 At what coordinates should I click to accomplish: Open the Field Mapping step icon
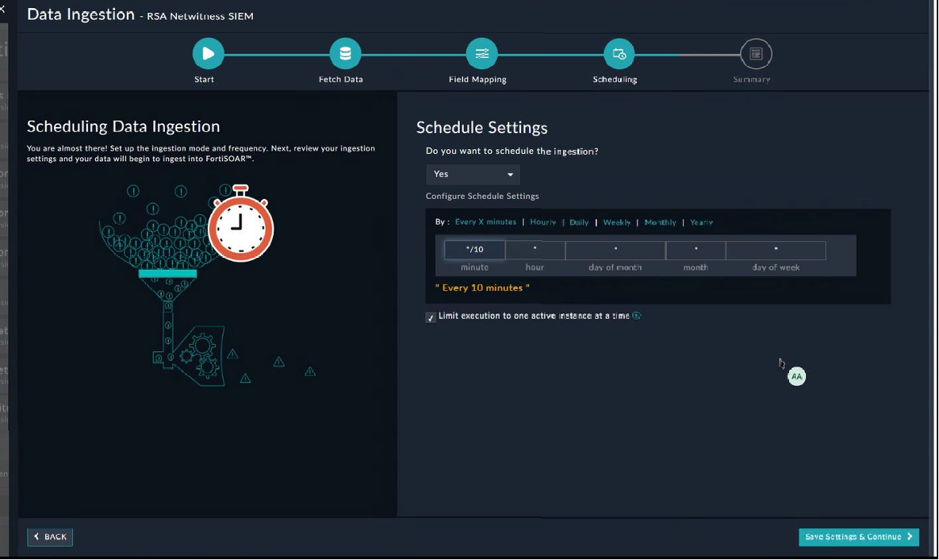point(481,54)
